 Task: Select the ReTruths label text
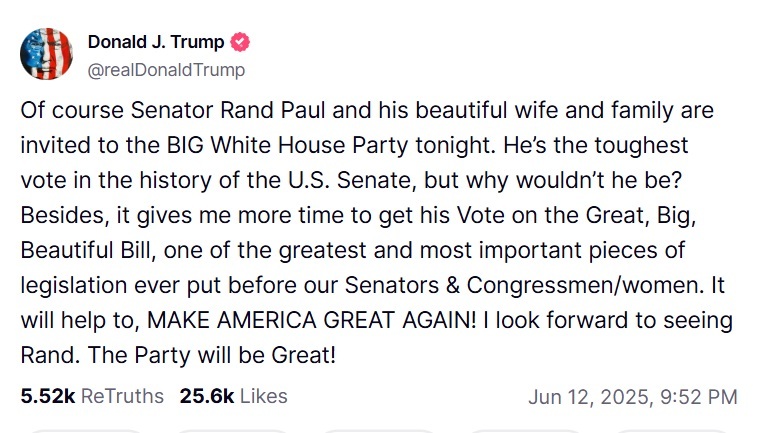coord(123,396)
